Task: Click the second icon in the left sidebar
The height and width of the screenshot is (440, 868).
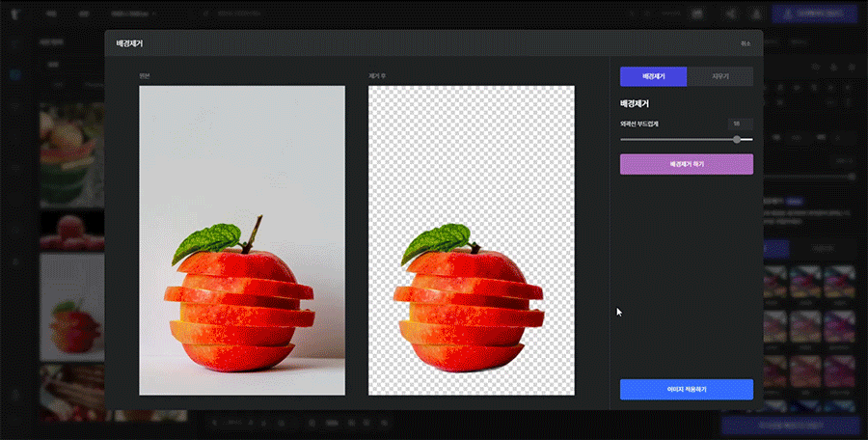Action: coord(15,74)
